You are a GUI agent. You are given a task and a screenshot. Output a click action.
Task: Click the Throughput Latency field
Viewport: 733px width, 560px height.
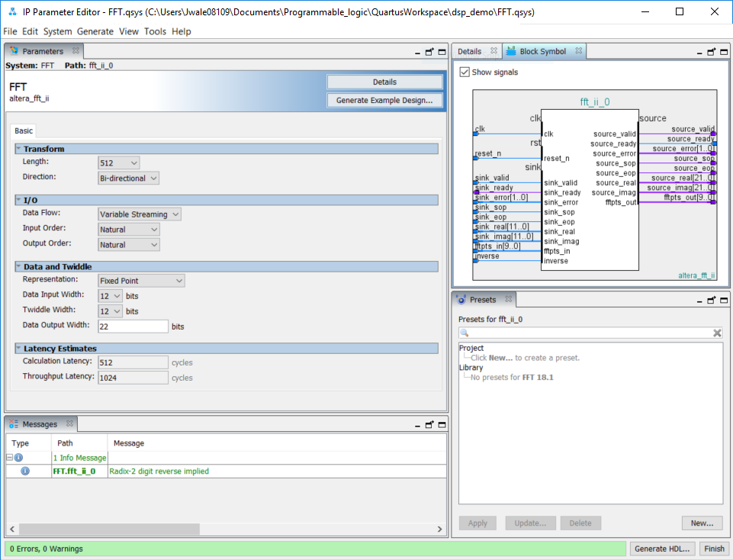tap(133, 378)
